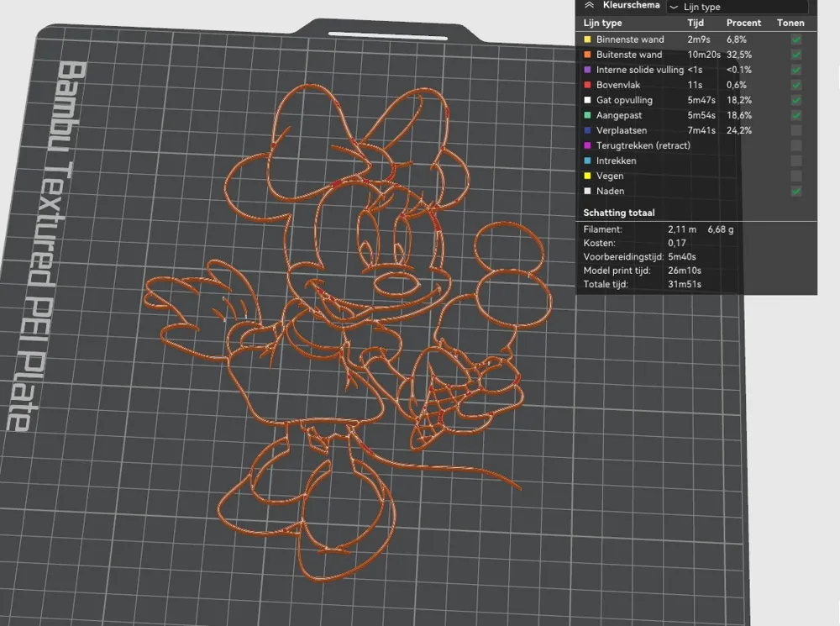The height and width of the screenshot is (626, 840).
Task: Collapse the Kleurschema panel with double chevron
Action: 590,5
